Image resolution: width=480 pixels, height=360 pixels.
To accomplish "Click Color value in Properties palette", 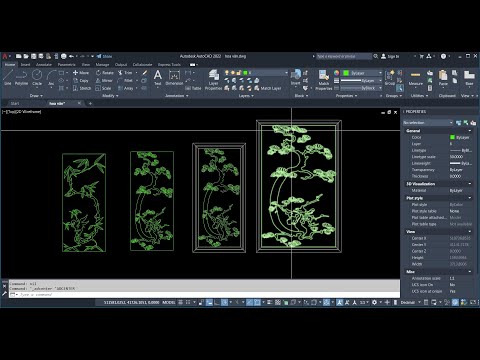I will 460,137.
